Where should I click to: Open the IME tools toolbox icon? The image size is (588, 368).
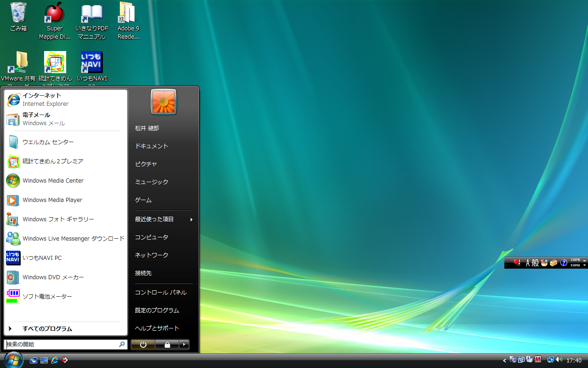(554, 263)
